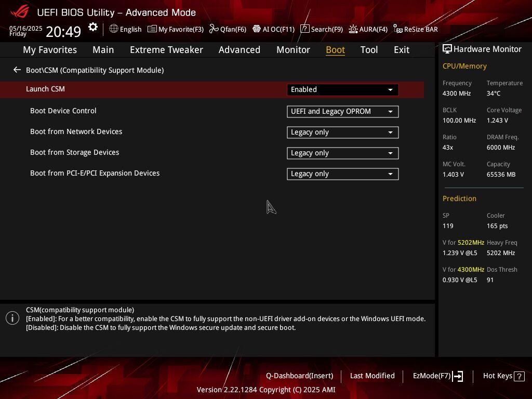Click the Search(F9) label
The height and width of the screenshot is (399, 532).
[327, 29]
